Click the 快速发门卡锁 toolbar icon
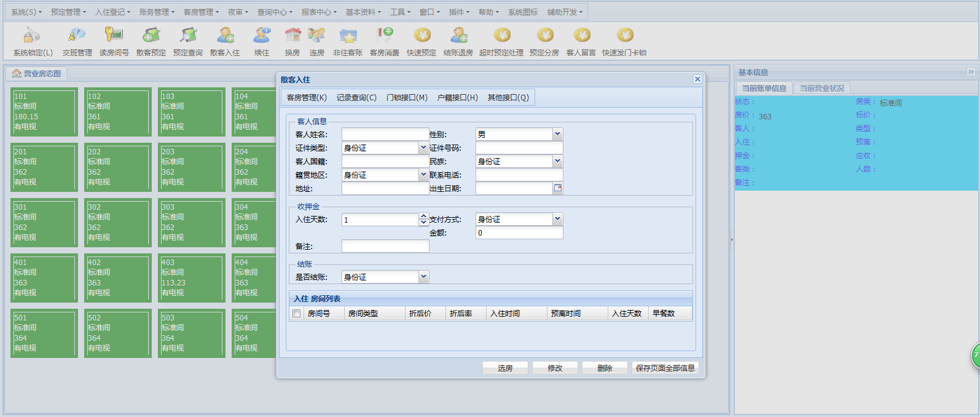This screenshot has height=417, width=980. (624, 36)
